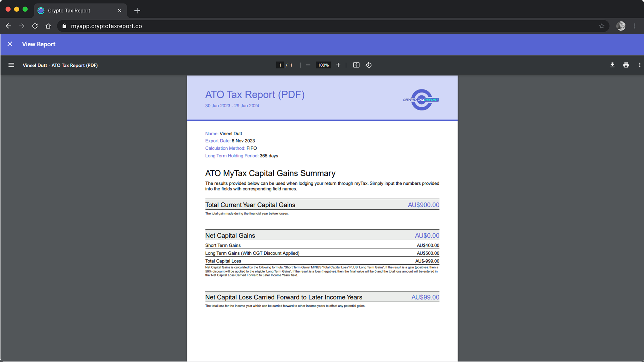Click the Total Capital Loss row label
The width and height of the screenshot is (644, 362).
pyautogui.click(x=223, y=261)
